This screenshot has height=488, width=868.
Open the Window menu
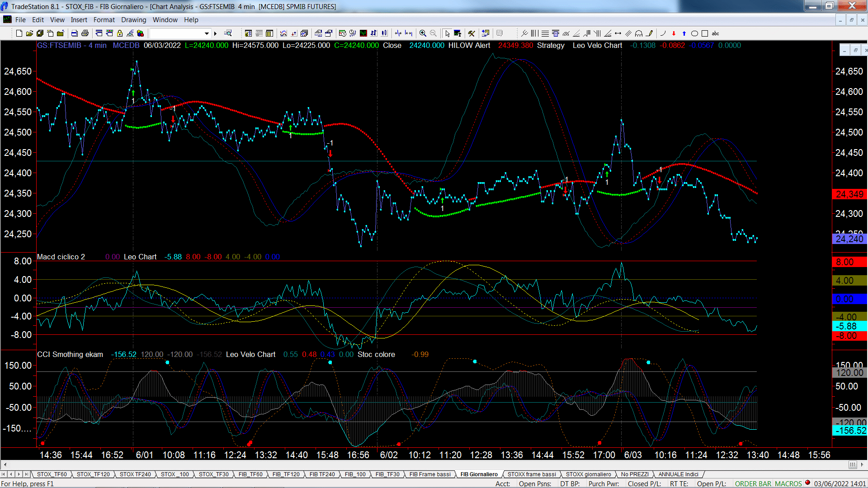(x=165, y=20)
